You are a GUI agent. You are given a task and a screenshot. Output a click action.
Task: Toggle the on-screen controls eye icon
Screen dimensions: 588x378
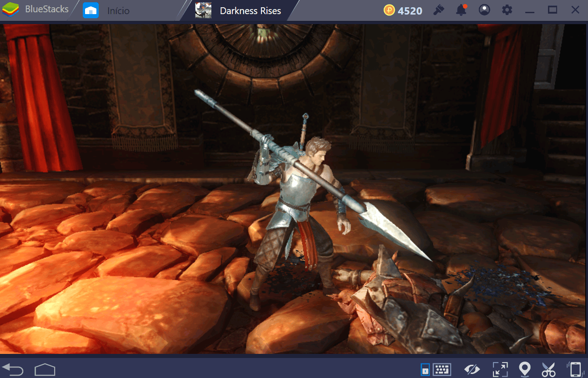click(472, 369)
